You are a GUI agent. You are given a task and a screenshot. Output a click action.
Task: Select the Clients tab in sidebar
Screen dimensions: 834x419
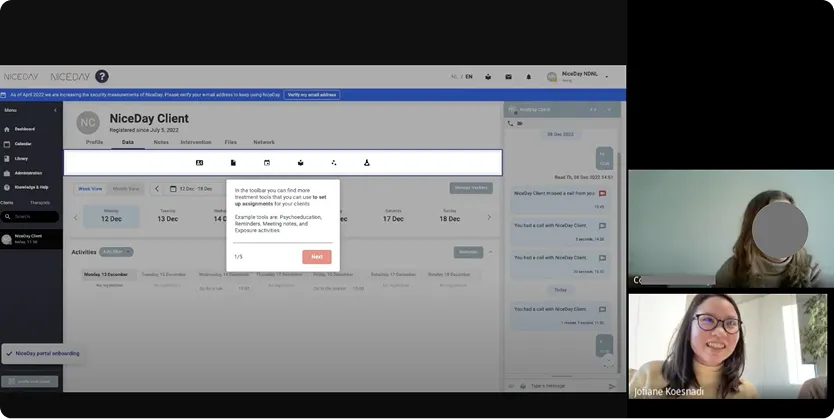pos(7,203)
